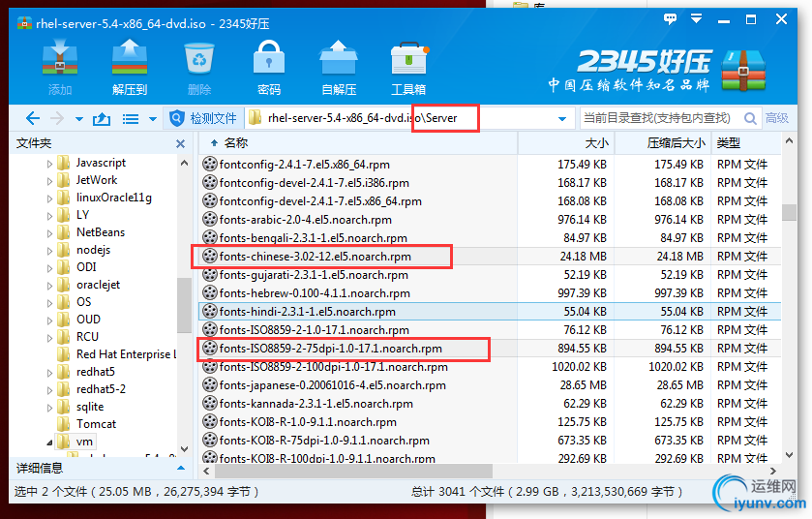This screenshot has height=519, width=812.
Task: Open 高级 advanced search link
Action: click(x=777, y=118)
